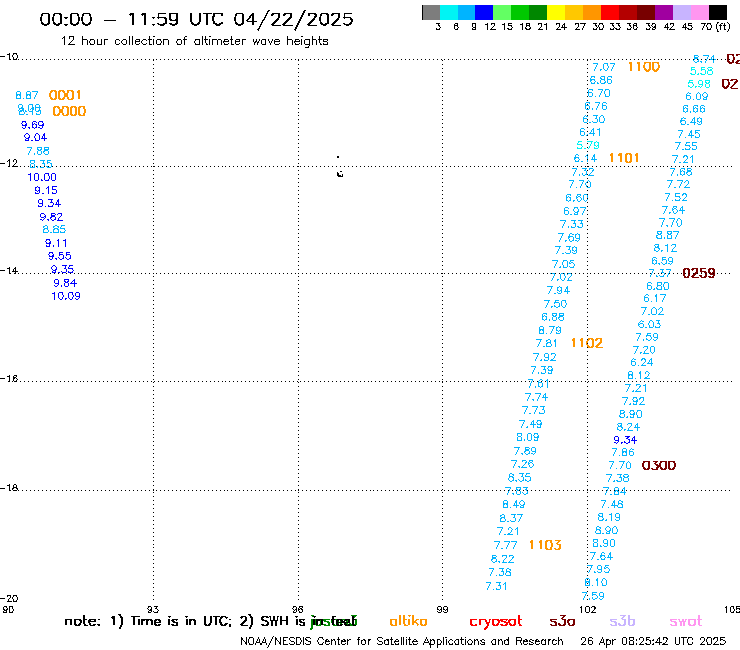Image resolution: width=740 pixels, height=650 pixels.
Task: Click the wave height value 8.09
Action: click(528, 438)
